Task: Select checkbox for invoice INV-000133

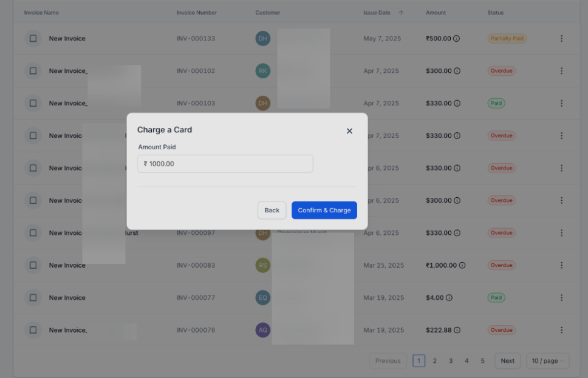Action: click(33, 39)
